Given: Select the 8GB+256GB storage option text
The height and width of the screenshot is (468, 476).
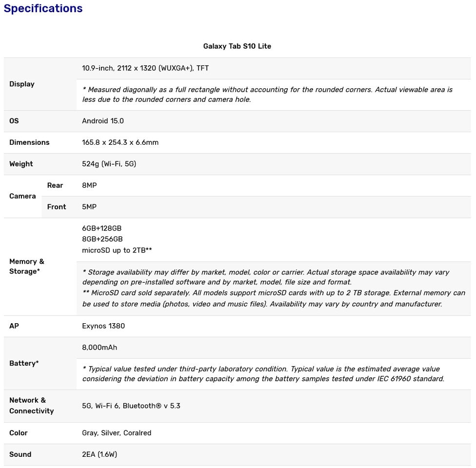Looking at the screenshot, I should [x=102, y=239].
